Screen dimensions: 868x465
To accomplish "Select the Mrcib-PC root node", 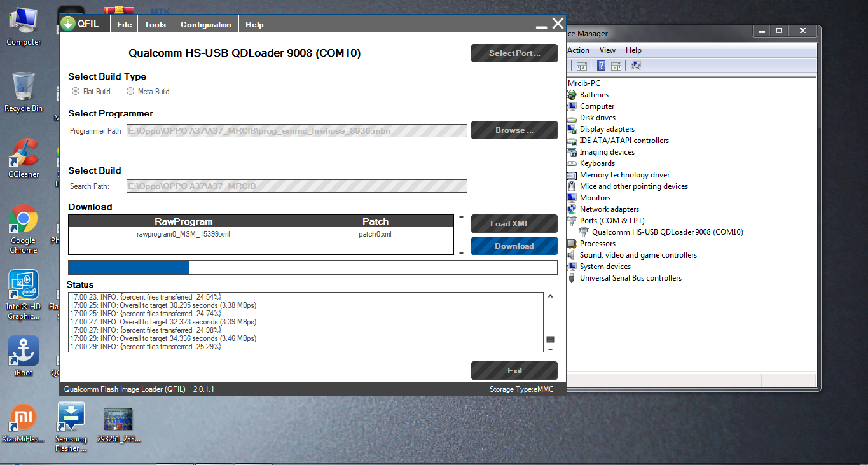I will point(585,83).
